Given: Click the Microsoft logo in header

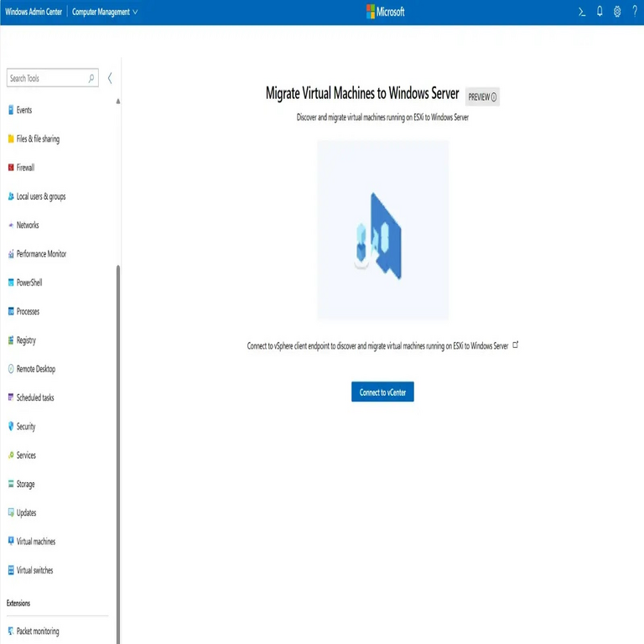Looking at the screenshot, I should click(x=385, y=12).
